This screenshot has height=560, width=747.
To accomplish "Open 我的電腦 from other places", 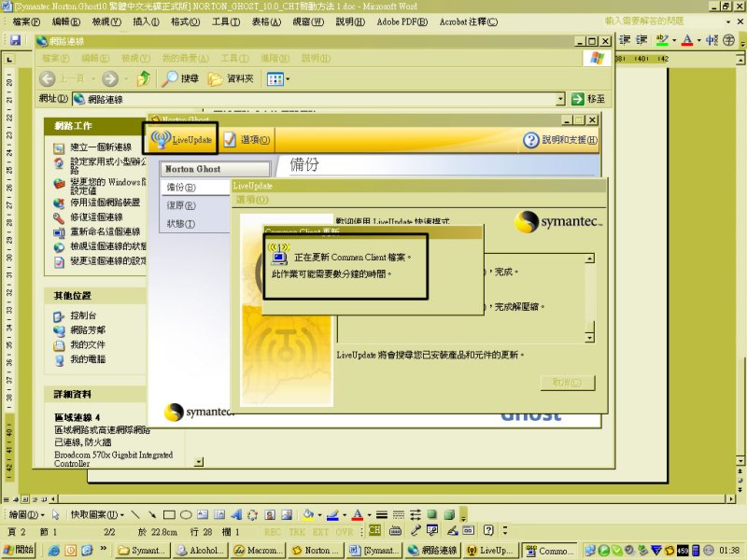I will click(x=88, y=359).
